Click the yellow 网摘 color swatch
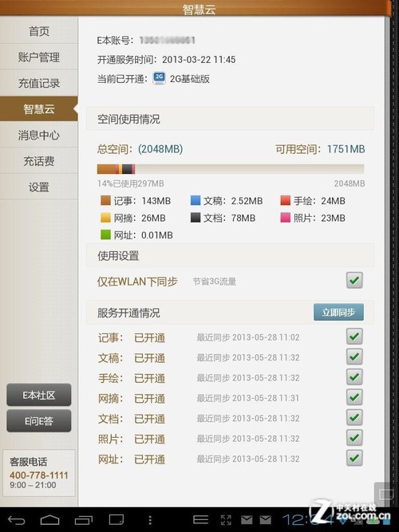The width and height of the screenshot is (399, 532). [x=105, y=218]
